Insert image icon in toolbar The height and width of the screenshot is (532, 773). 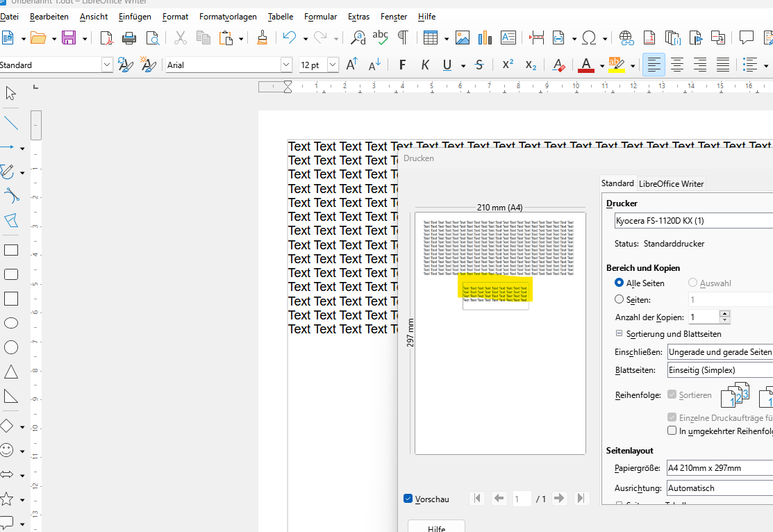pos(463,38)
